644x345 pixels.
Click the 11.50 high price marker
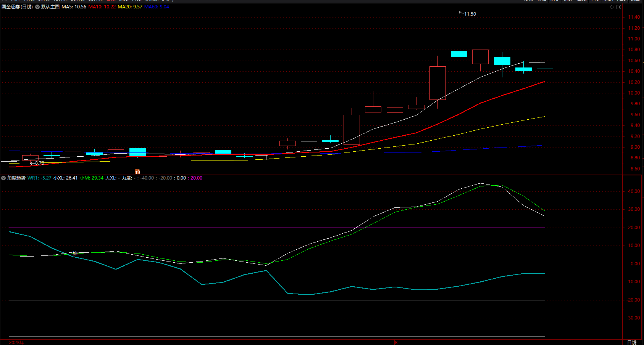coord(470,14)
